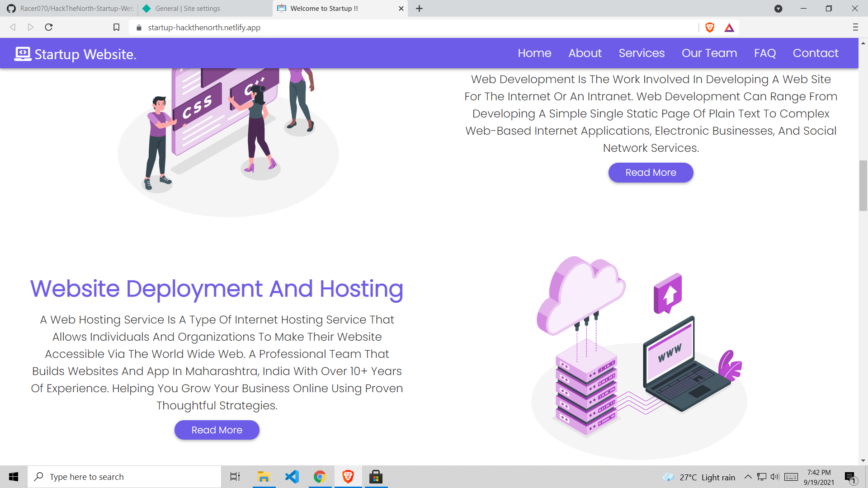The image size is (868, 488).
Task: Click the Brave Shields lion icon
Action: click(x=710, y=28)
